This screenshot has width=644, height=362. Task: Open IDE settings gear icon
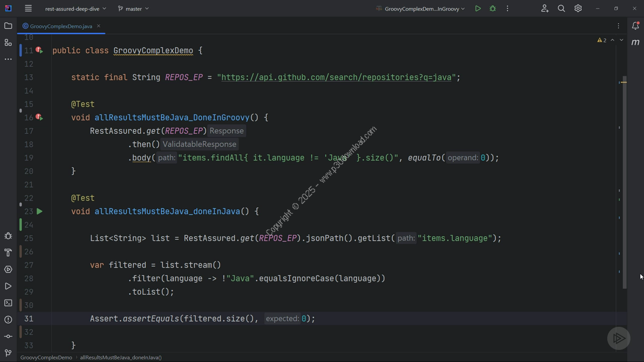coord(578,9)
